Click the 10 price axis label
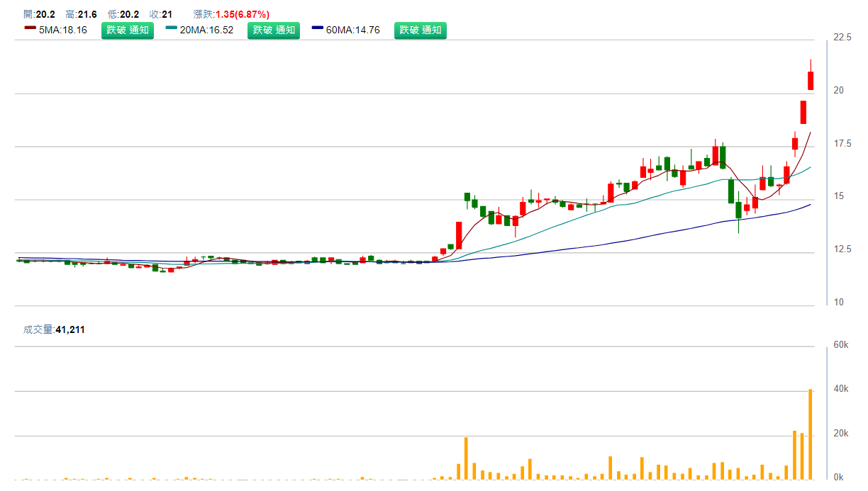This screenshot has width=868, height=491. [838, 303]
